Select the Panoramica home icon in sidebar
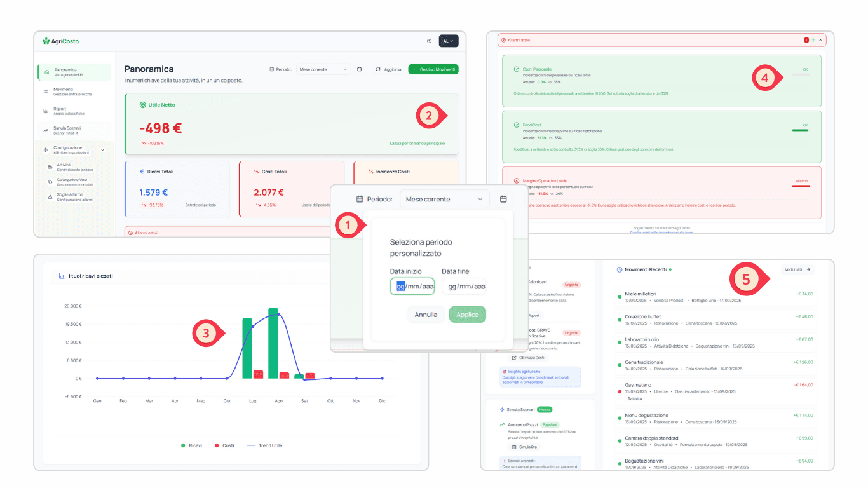 (x=46, y=72)
